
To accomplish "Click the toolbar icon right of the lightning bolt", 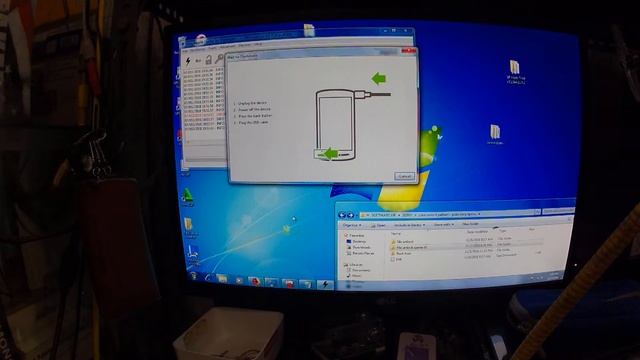I will coord(198,61).
